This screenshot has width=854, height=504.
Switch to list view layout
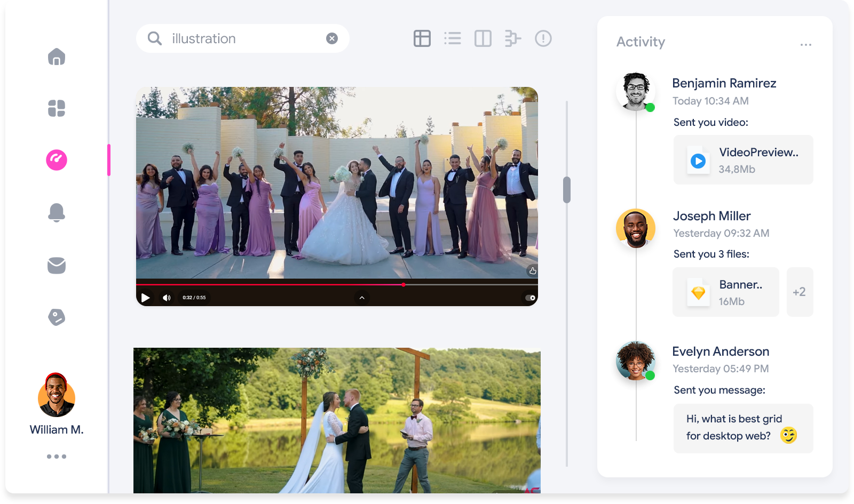point(453,38)
